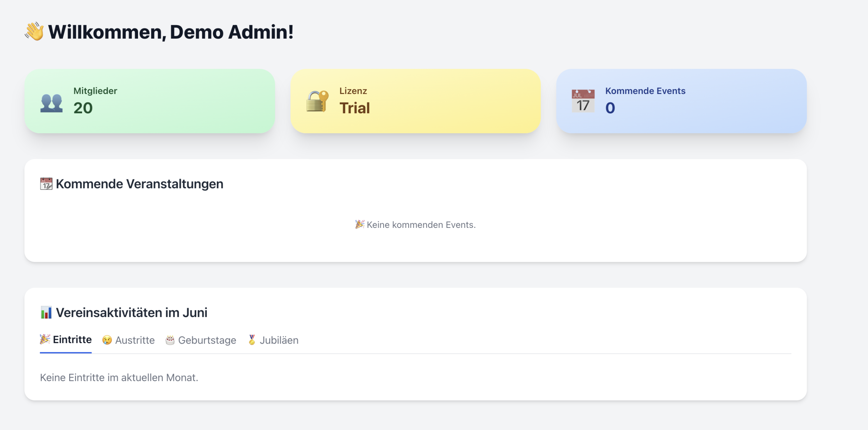Click the Vereinsaktivitäten im Juni heading
Viewport: 868px width, 430px height.
(x=132, y=312)
